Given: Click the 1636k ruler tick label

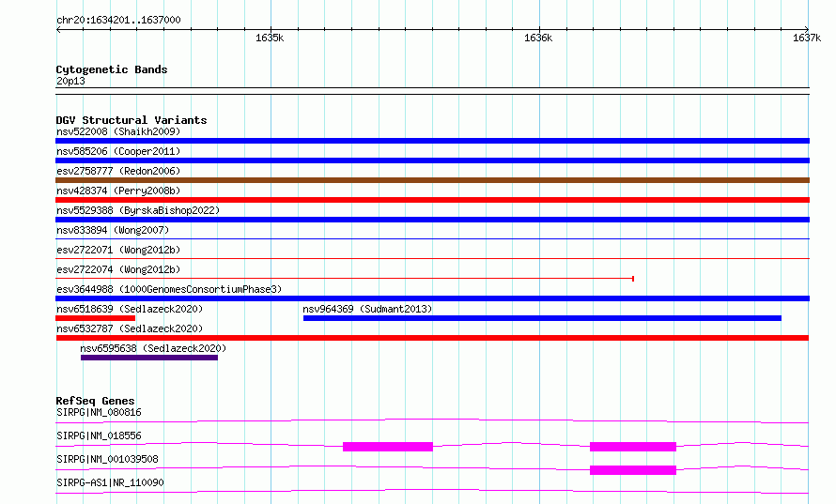Looking at the screenshot, I should click(x=538, y=38).
